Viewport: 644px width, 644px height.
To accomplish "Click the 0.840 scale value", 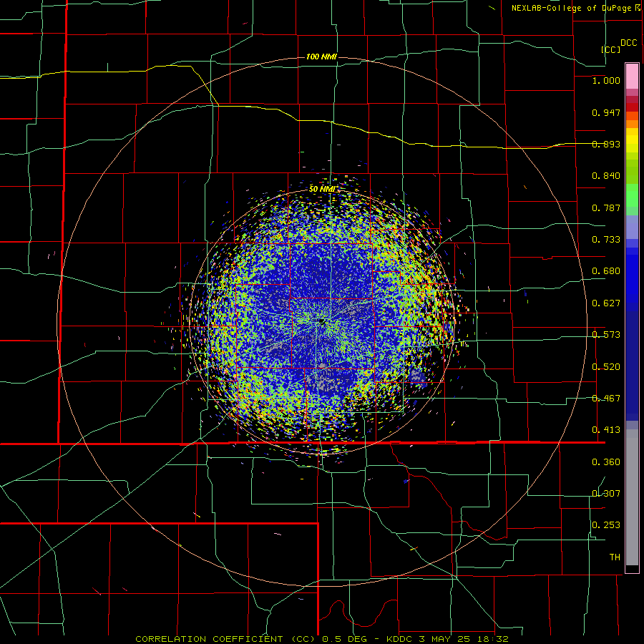I will [x=606, y=176].
